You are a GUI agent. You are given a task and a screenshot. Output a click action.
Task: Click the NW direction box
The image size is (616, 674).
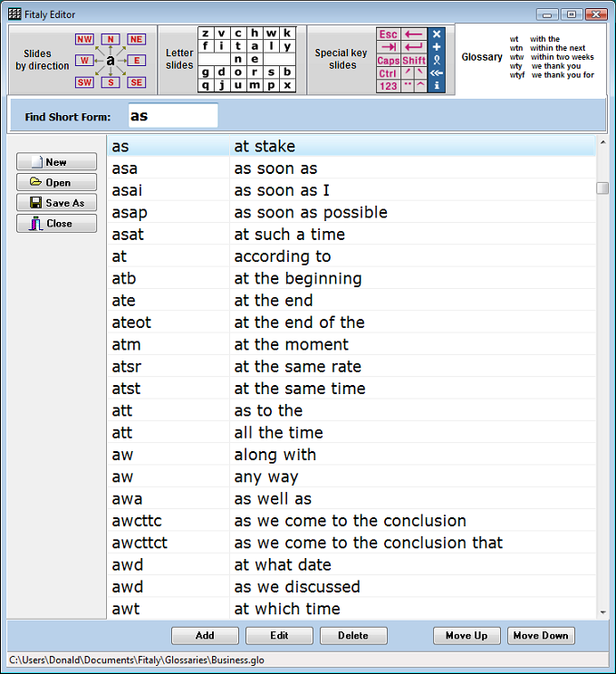(x=84, y=40)
